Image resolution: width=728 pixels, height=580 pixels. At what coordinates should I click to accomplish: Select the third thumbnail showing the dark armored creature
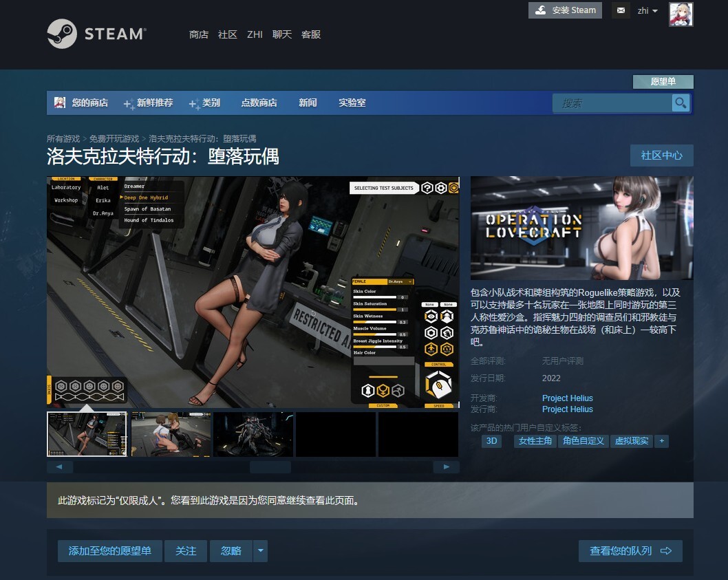253,434
